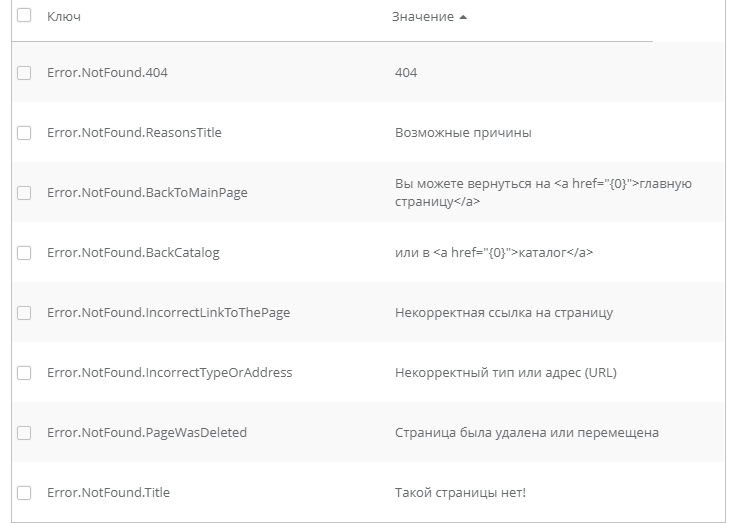Click value "Страница была удалена или перемещена"
740x523 pixels.
pyautogui.click(x=527, y=433)
